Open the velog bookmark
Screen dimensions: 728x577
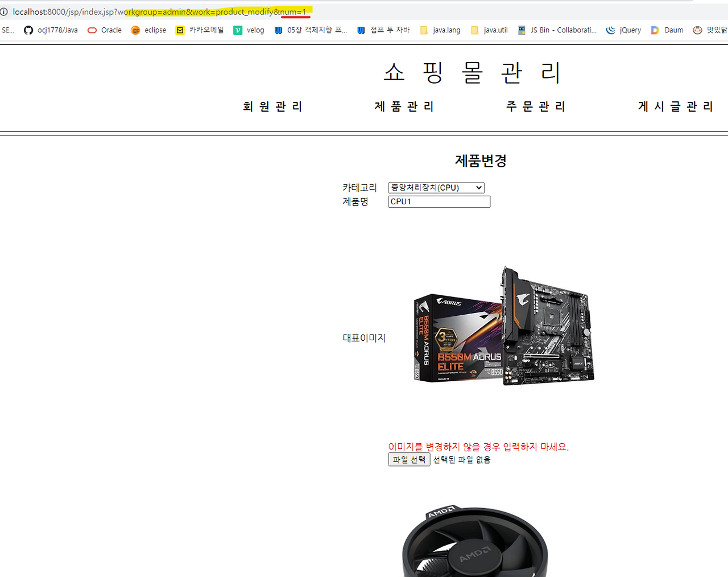click(249, 30)
